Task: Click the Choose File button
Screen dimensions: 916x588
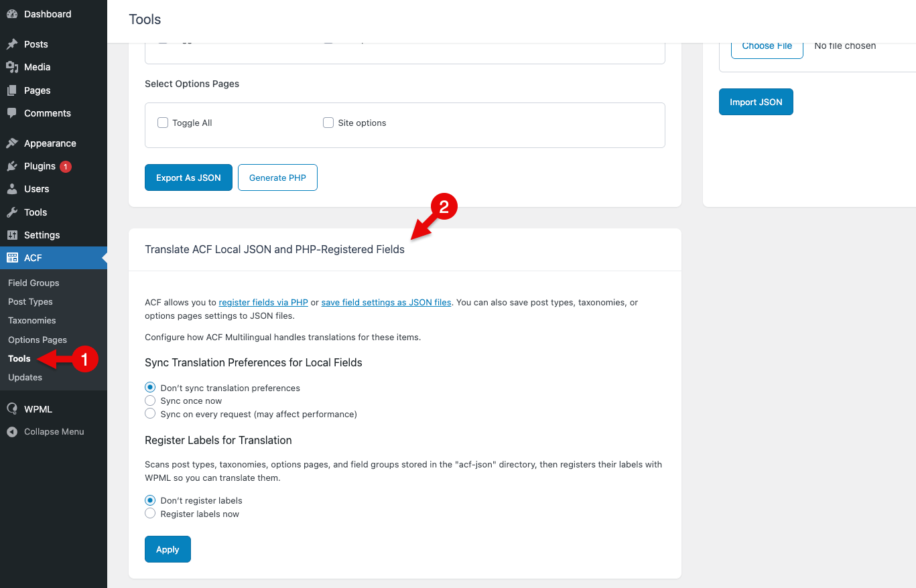Action: click(x=767, y=46)
